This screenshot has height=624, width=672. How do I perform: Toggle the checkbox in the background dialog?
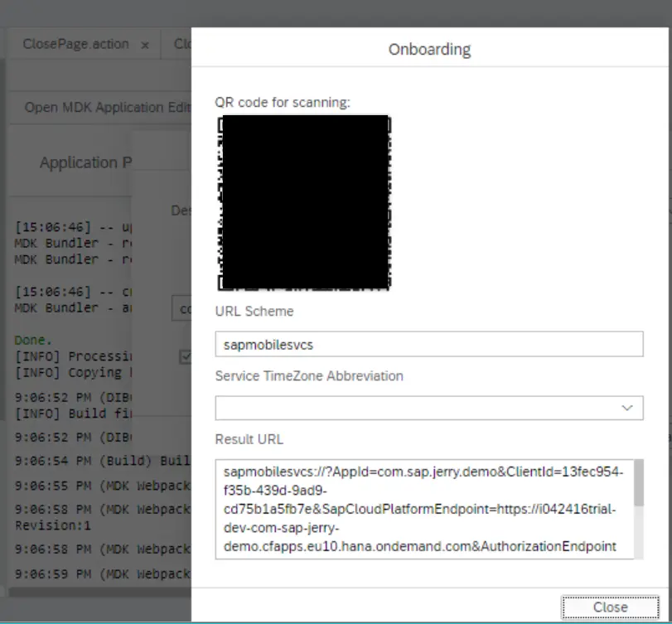[185, 356]
